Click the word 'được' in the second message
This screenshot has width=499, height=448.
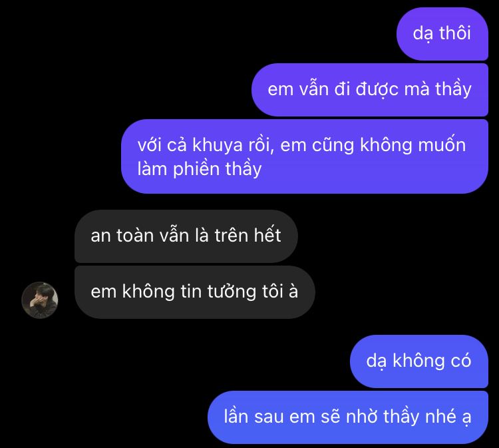377,90
